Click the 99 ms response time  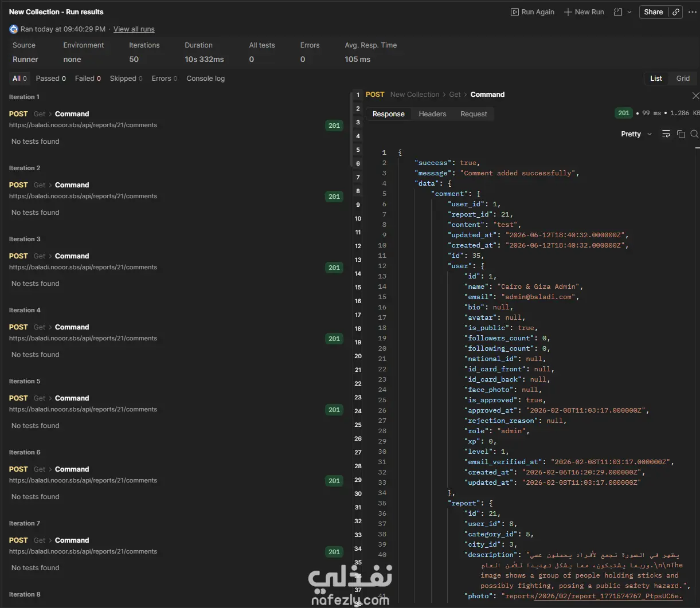(x=652, y=113)
